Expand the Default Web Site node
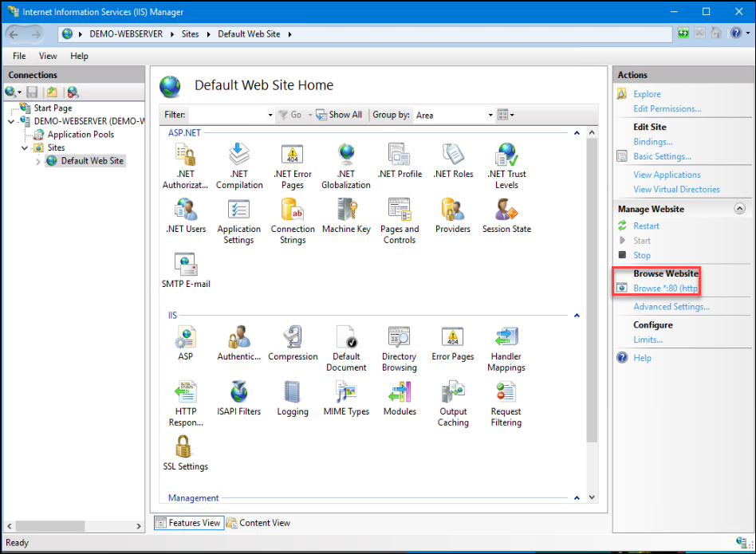The width and height of the screenshot is (756, 554). pos(38,161)
